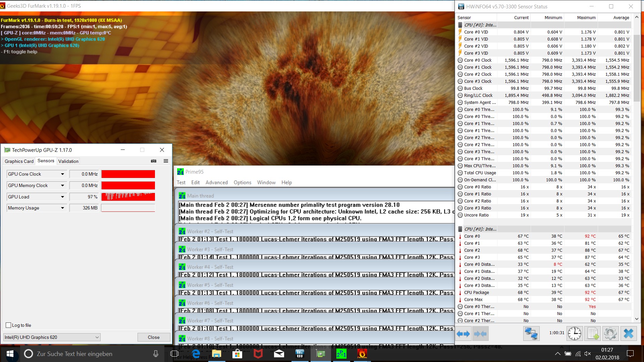Switch to FurMark icon in taskbar
644x362 pixels.
(362, 354)
